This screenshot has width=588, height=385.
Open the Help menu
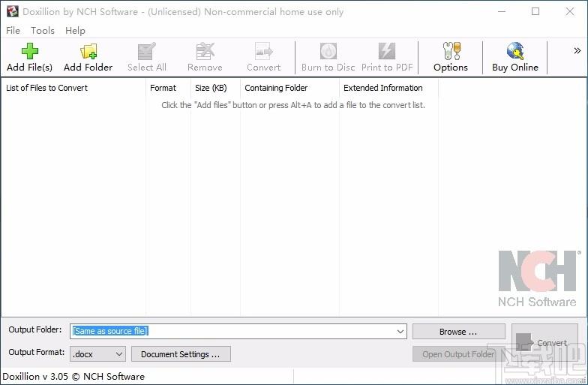pyautogui.click(x=75, y=30)
